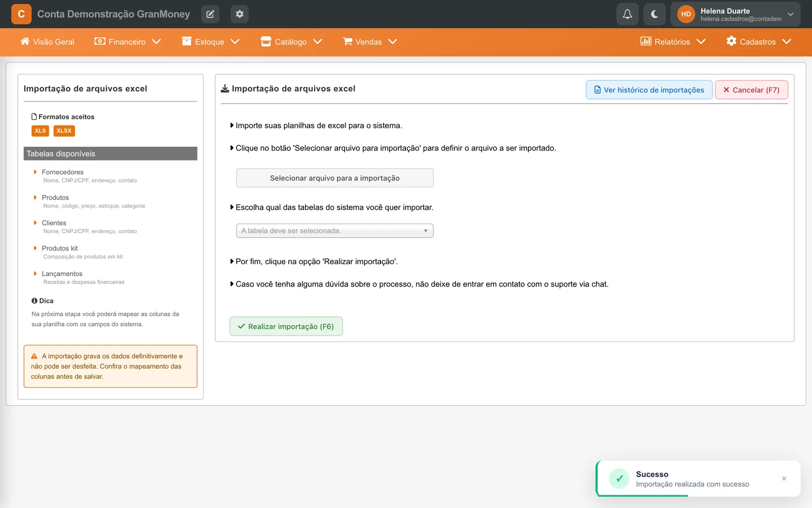Select Clientes table entry
The width and height of the screenshot is (812, 508).
[54, 223]
